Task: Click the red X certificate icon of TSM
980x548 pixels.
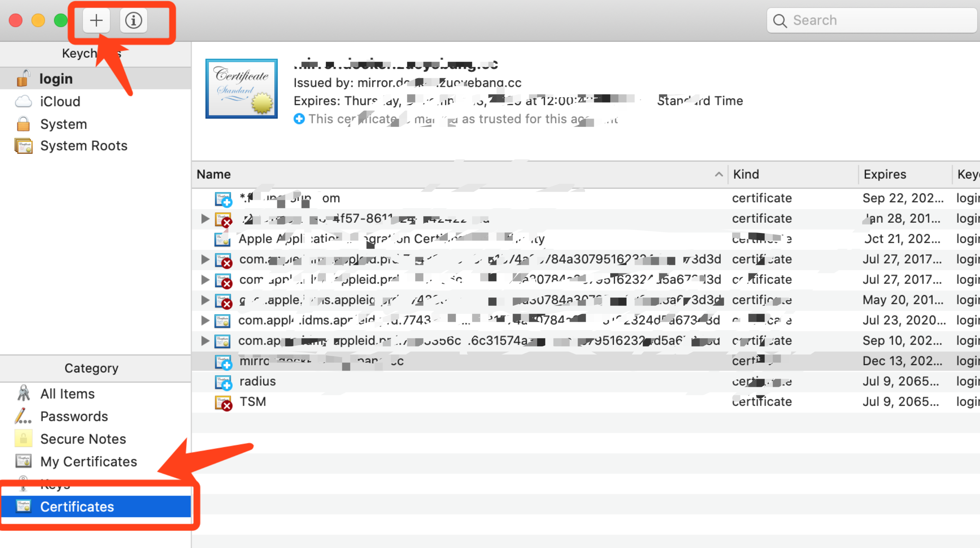Action: point(223,402)
